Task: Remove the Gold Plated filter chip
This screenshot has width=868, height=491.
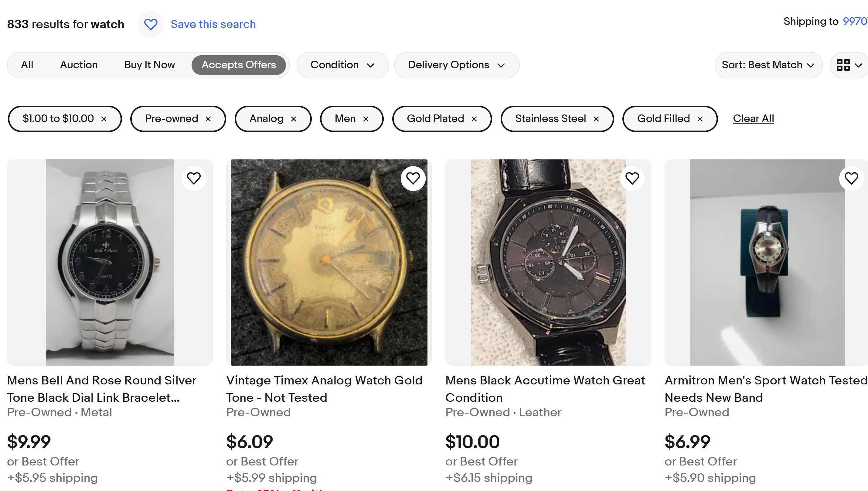Action: coord(474,119)
